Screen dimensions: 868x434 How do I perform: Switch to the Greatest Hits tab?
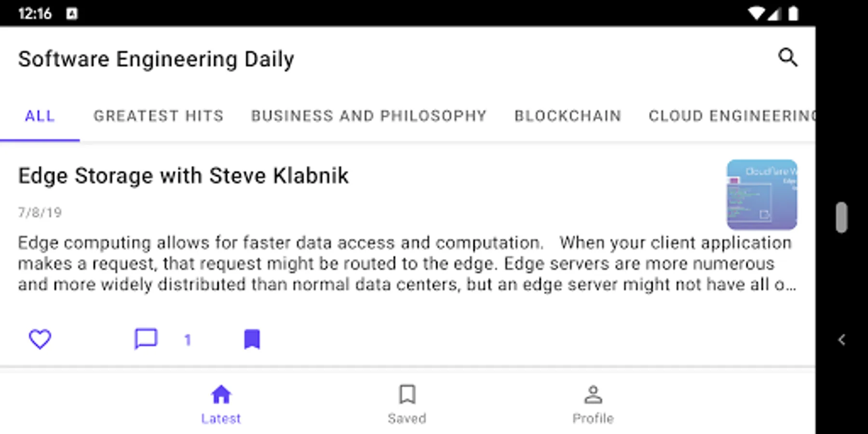(x=159, y=116)
